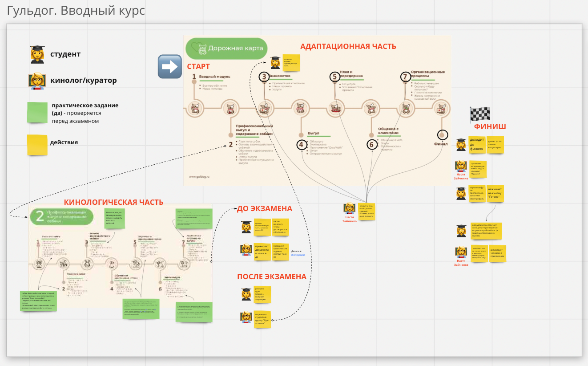
Task: Click circled number 4 under Выгул
Action: [x=302, y=144]
